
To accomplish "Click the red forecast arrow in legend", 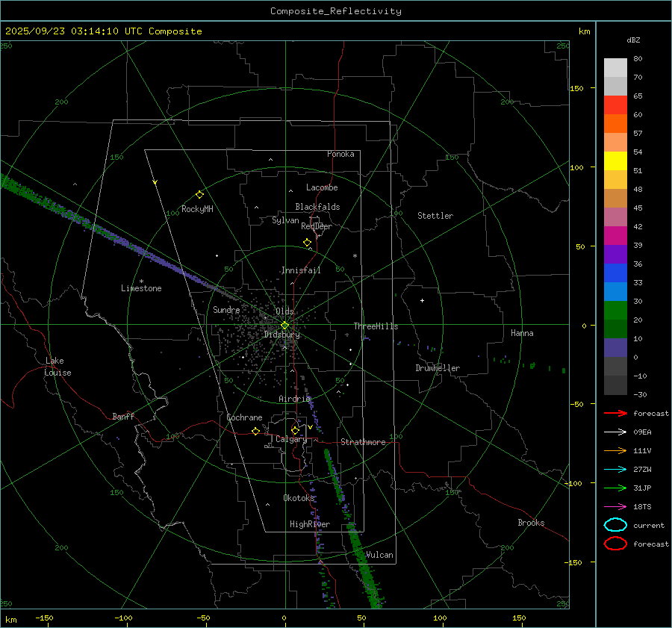I will point(615,413).
